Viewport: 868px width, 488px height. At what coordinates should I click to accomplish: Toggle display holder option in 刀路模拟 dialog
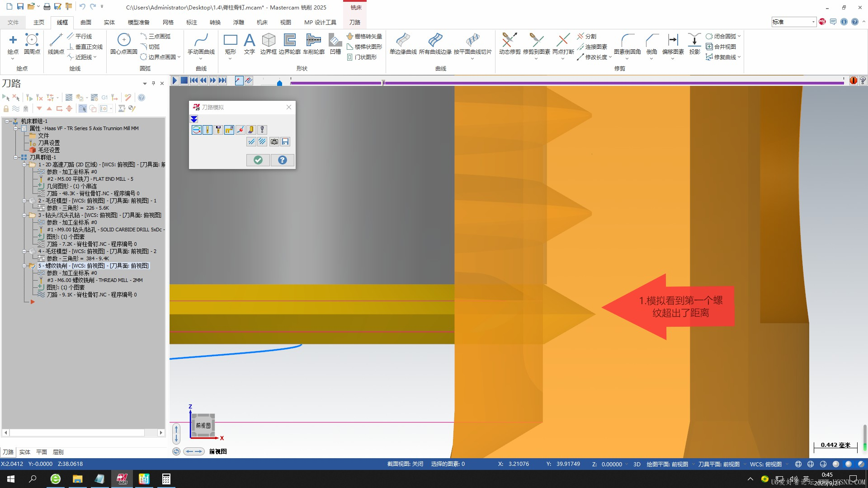pos(218,130)
